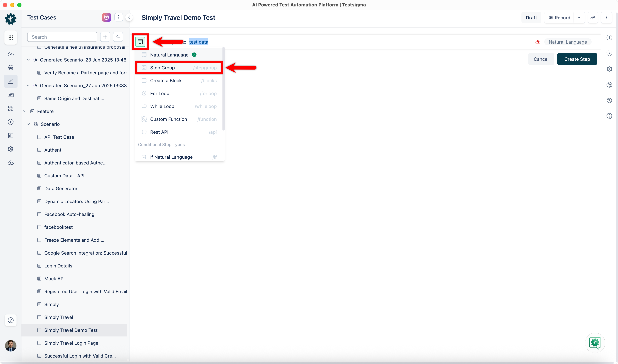
Task: Open the reports chart icon in sidebar
Action: click(11, 135)
